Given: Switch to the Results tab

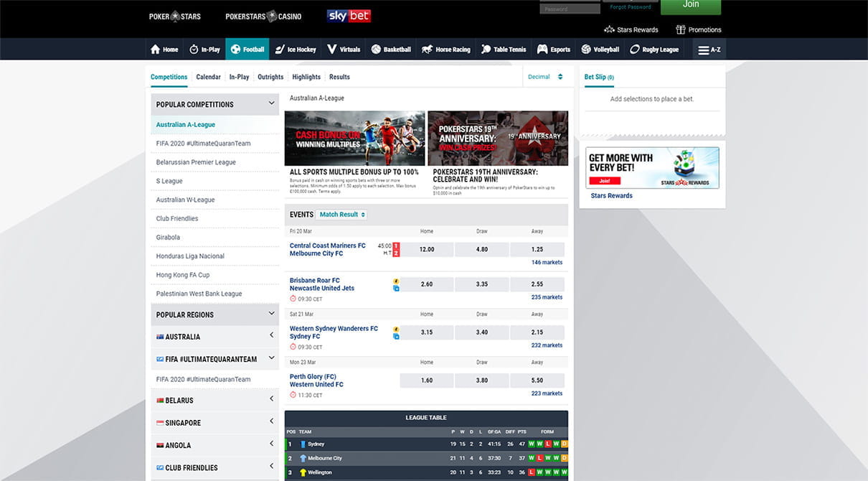Looking at the screenshot, I should coord(339,77).
